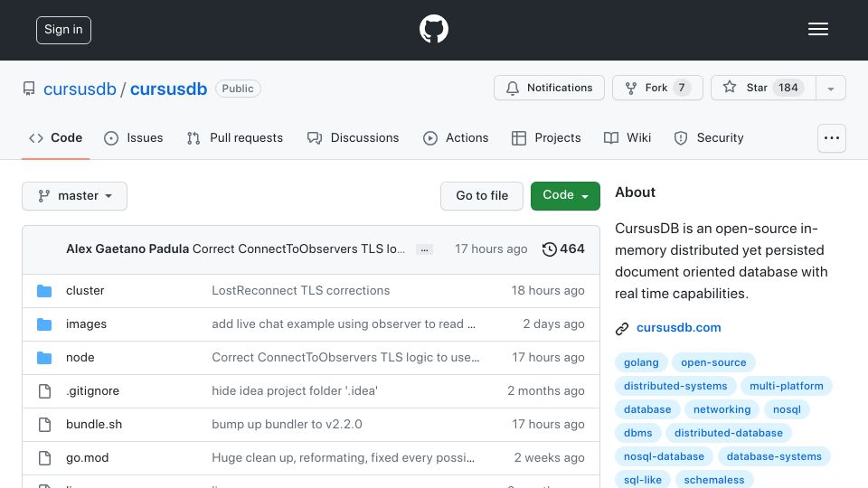868x488 pixels.
Task: Open the Pull requests tab
Action: click(x=235, y=137)
